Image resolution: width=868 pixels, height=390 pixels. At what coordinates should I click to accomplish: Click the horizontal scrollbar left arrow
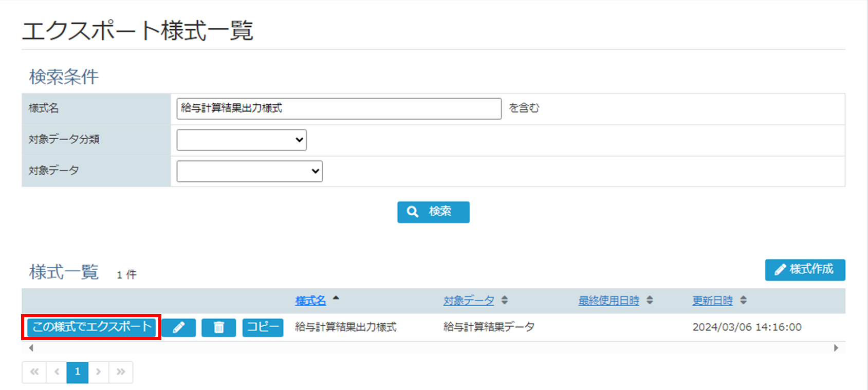31,348
